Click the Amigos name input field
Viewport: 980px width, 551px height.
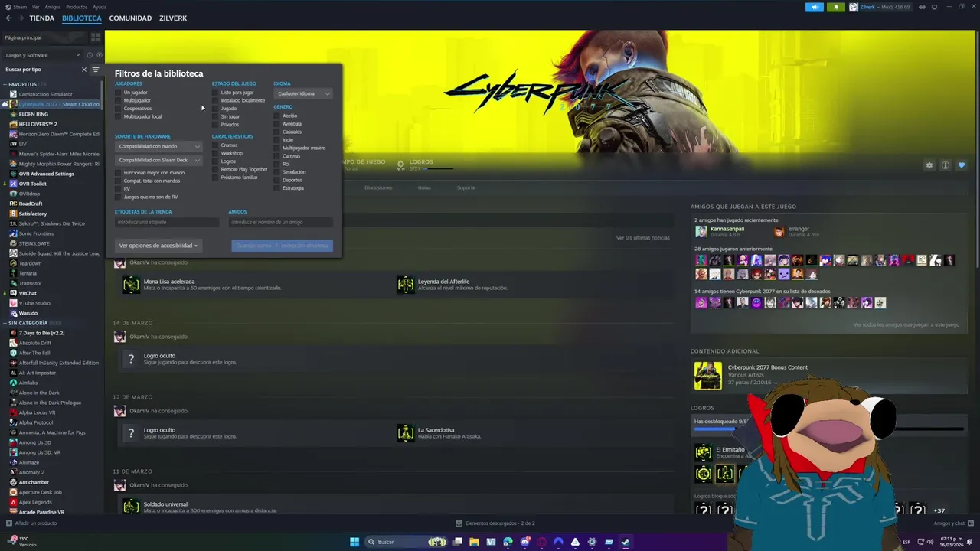tap(280, 222)
